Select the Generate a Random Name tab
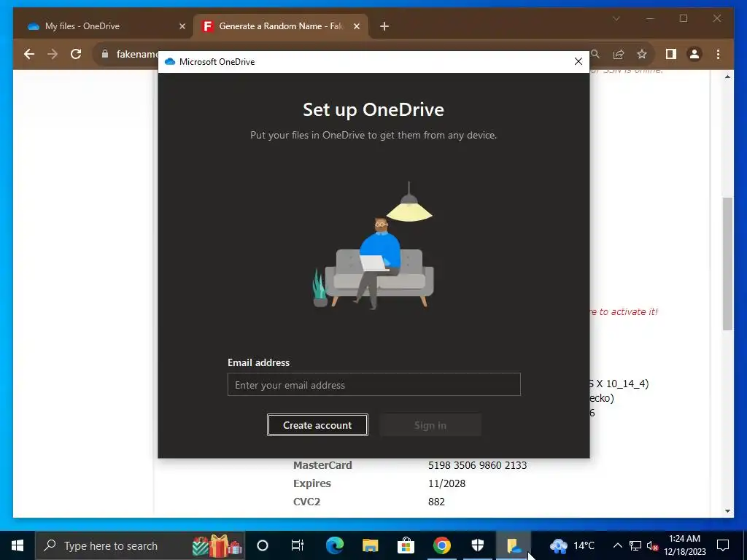The height and width of the screenshot is (560, 747). (x=281, y=26)
